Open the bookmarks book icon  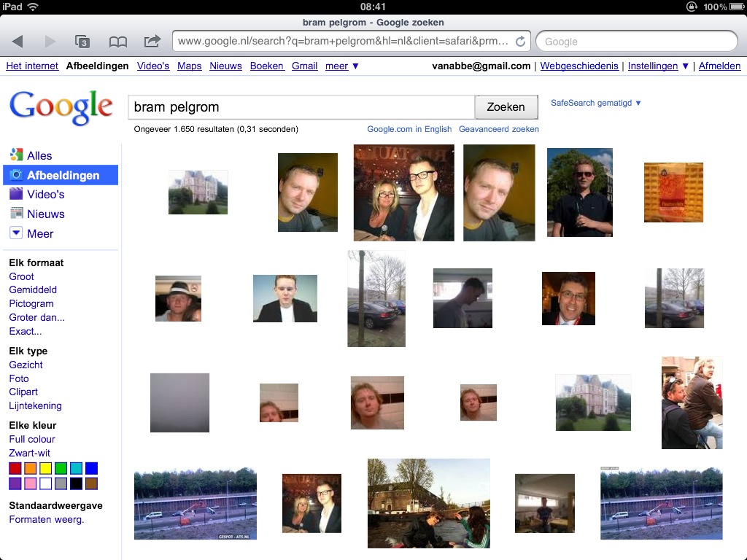pos(117,42)
